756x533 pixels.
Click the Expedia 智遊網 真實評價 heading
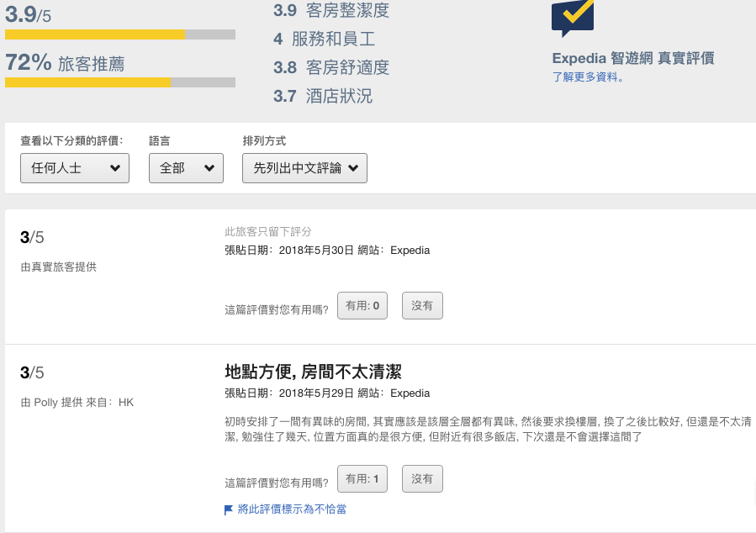632,58
